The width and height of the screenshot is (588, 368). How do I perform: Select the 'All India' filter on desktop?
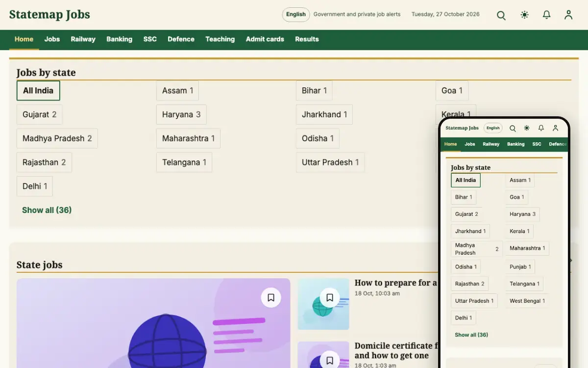(38, 91)
